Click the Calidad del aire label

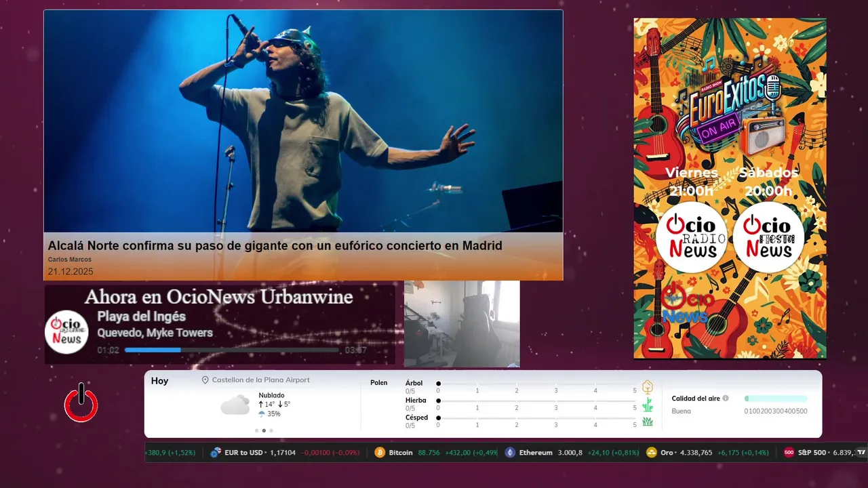click(696, 399)
